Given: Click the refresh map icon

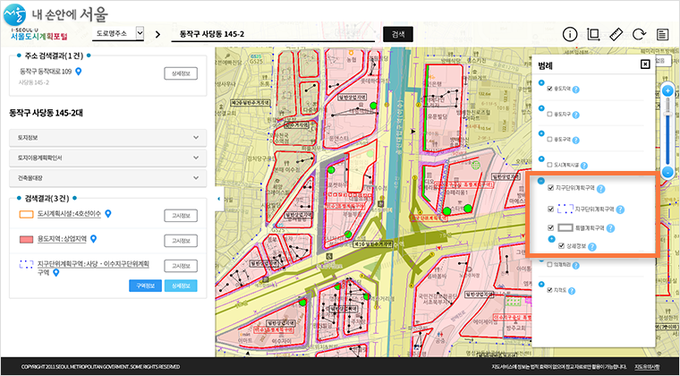Looking at the screenshot, I should (x=639, y=34).
